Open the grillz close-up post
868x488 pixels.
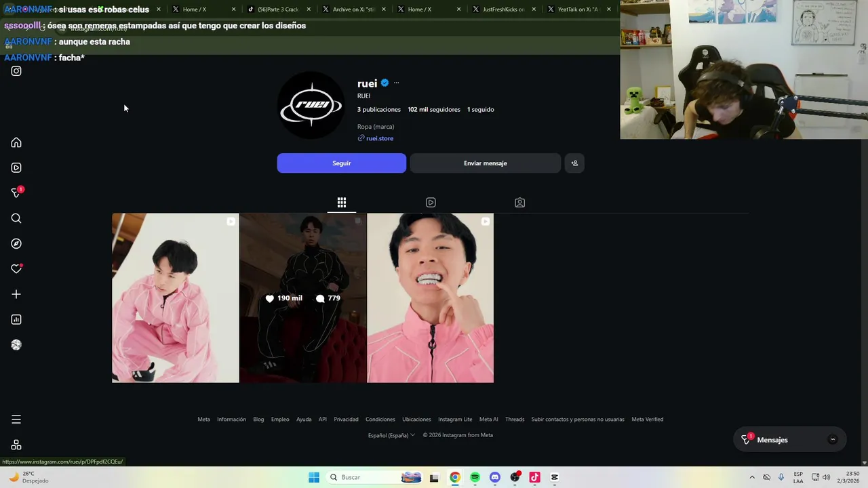pyautogui.click(x=431, y=298)
